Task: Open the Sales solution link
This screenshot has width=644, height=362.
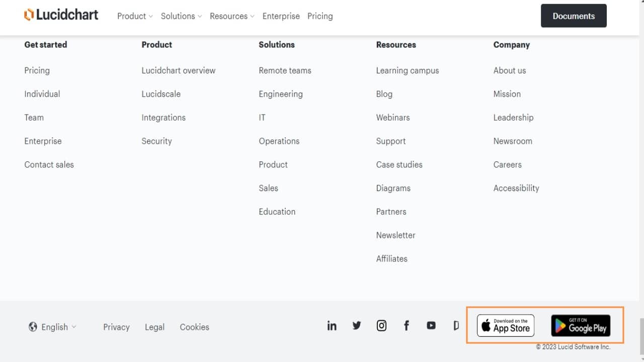Action: pyautogui.click(x=268, y=189)
